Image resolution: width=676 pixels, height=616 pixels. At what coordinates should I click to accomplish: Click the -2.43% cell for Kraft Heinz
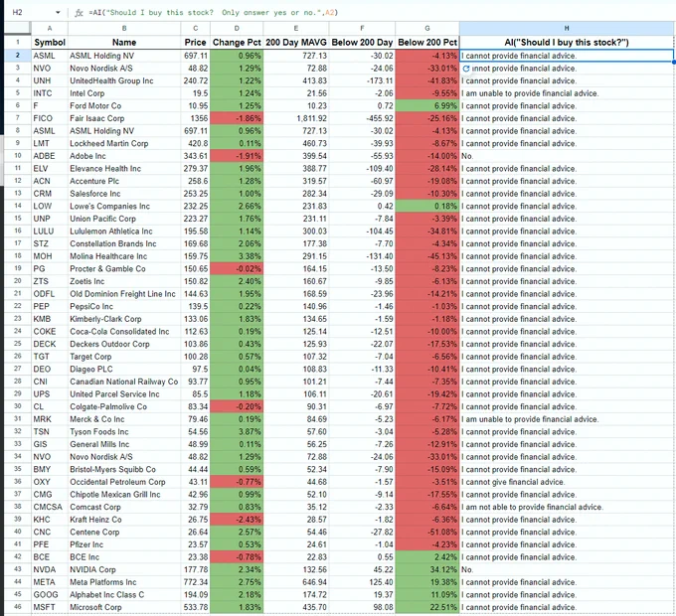pos(237,520)
